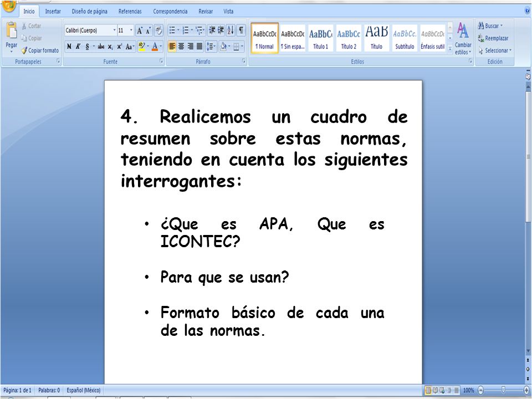Image resolution: width=532 pixels, height=399 pixels.
Task: Open the Vista tab
Action: [x=228, y=11]
